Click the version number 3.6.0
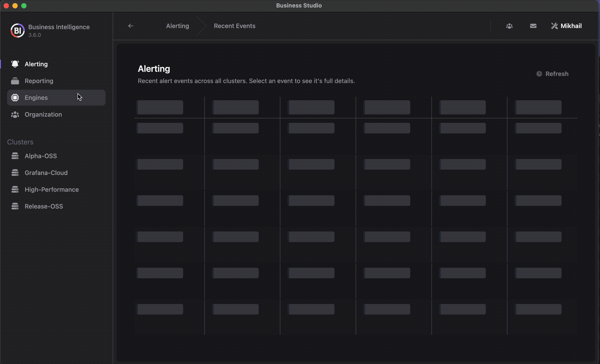The image size is (600, 364). pos(35,35)
